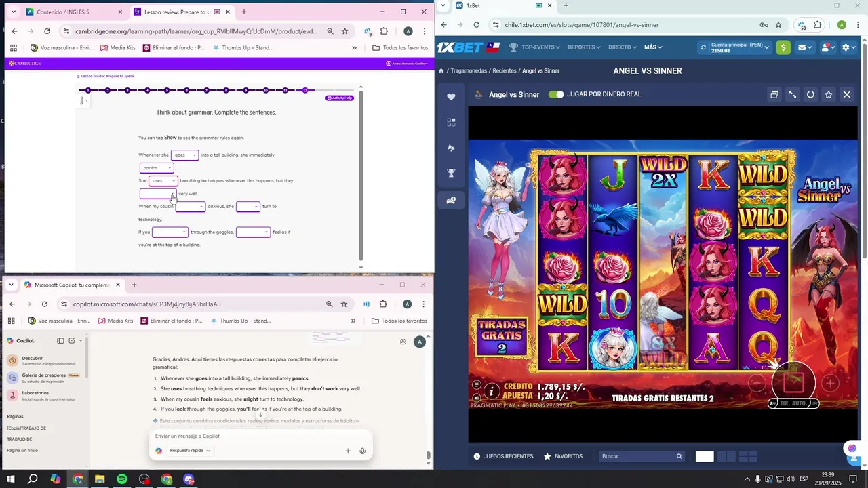Click the 1xBet breadcrumb home icon
The width and height of the screenshot is (868, 488).
coord(441,70)
